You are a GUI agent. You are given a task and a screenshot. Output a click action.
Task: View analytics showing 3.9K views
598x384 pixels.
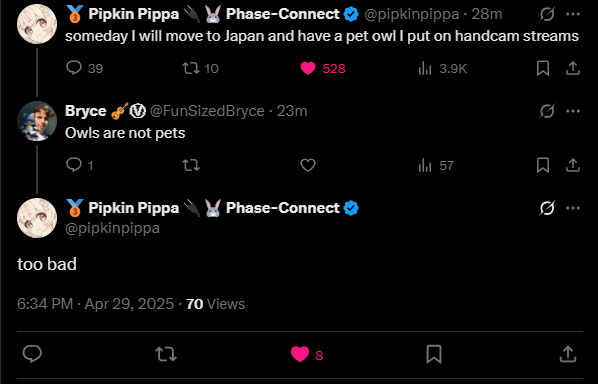[442, 68]
